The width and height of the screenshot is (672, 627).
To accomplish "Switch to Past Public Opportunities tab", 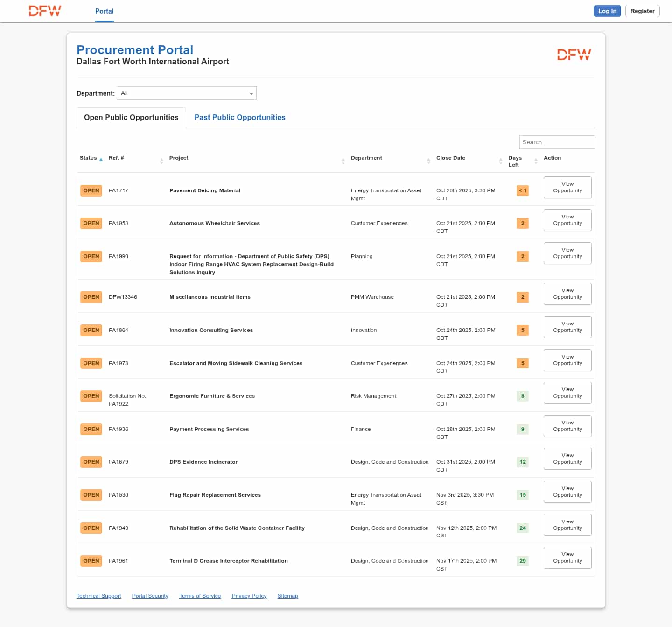I will click(240, 118).
